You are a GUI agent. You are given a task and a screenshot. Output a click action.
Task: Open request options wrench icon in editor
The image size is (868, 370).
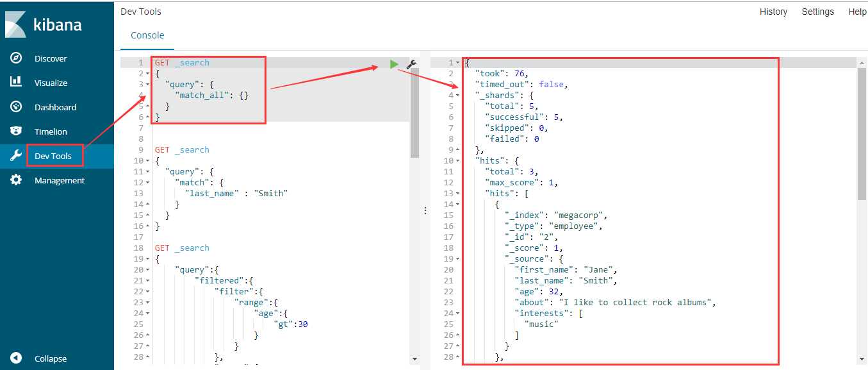tap(411, 63)
